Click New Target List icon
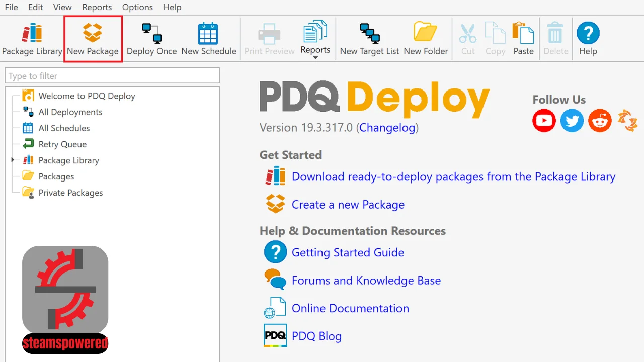 click(x=369, y=39)
